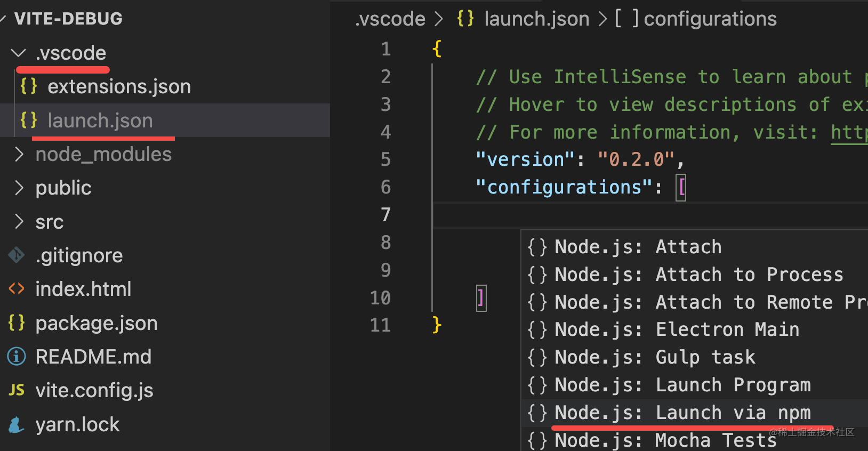Open the link in the line 4 comment
868x451 pixels.
(x=849, y=132)
